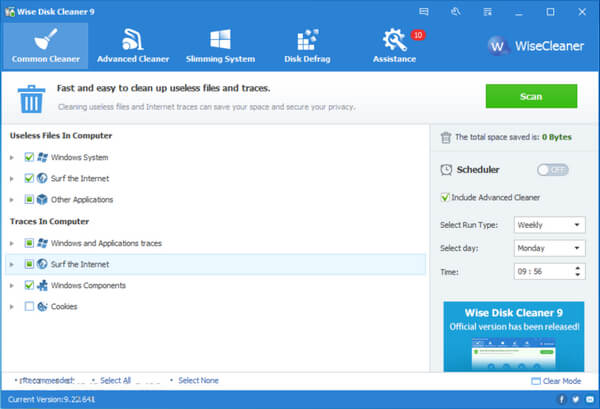Open the title bar icon left of minimize
This screenshot has height=409, width=600.
pos(488,12)
